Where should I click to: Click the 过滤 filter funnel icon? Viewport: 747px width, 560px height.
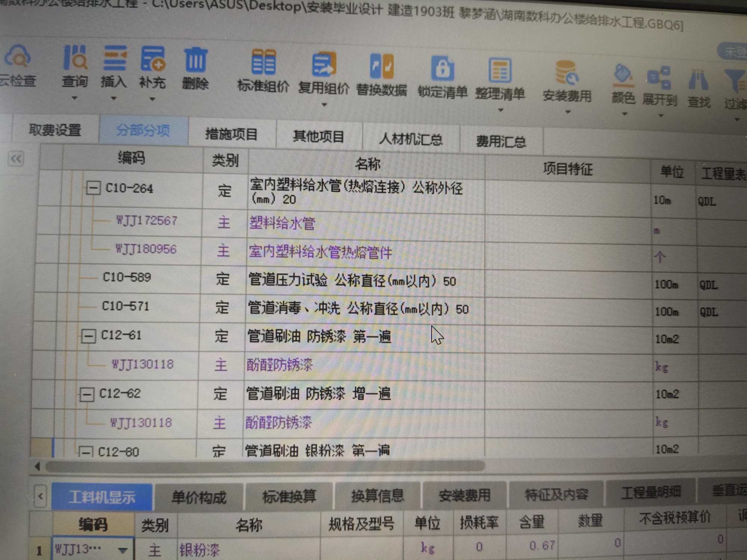[x=735, y=81]
